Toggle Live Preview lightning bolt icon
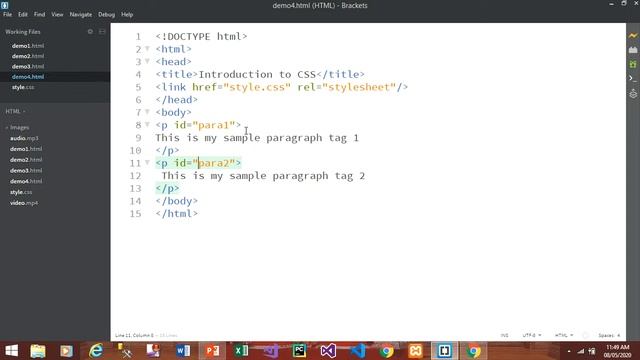This screenshot has height=360, width=640. [x=633, y=36]
